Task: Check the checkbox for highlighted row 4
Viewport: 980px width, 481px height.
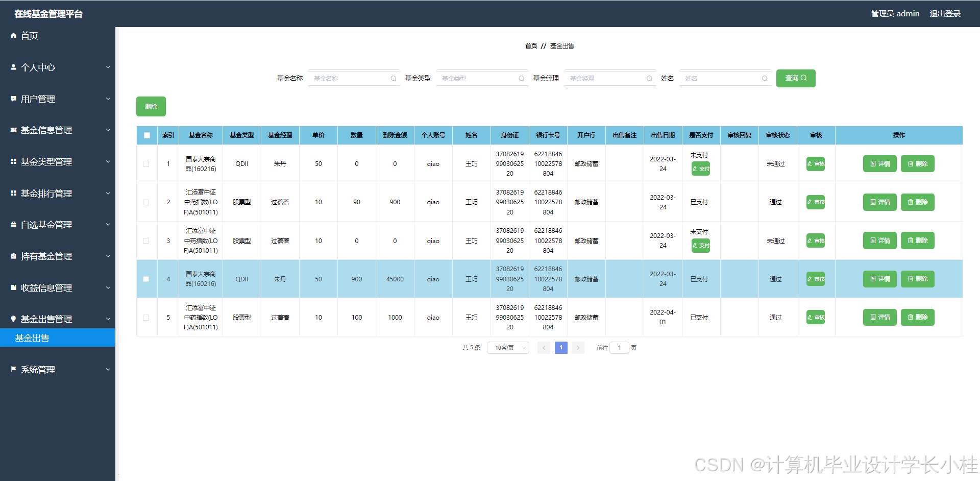Action: click(146, 279)
